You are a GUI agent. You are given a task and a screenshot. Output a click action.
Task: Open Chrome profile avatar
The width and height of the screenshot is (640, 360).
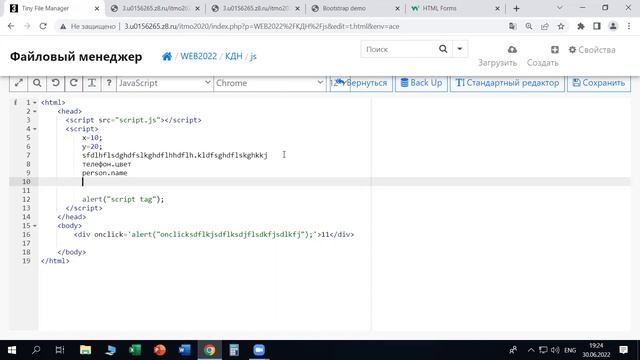tap(613, 26)
